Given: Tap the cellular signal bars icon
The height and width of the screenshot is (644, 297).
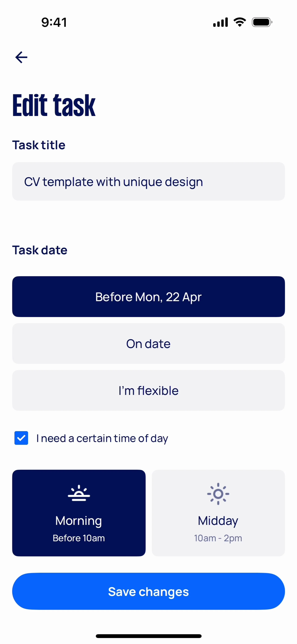Looking at the screenshot, I should (220, 22).
